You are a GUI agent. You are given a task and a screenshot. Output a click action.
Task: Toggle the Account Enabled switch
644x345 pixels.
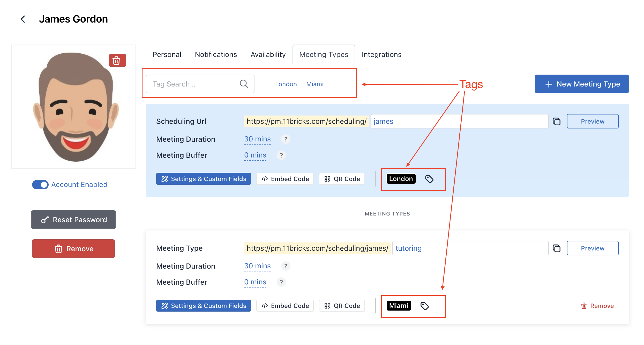tap(40, 185)
